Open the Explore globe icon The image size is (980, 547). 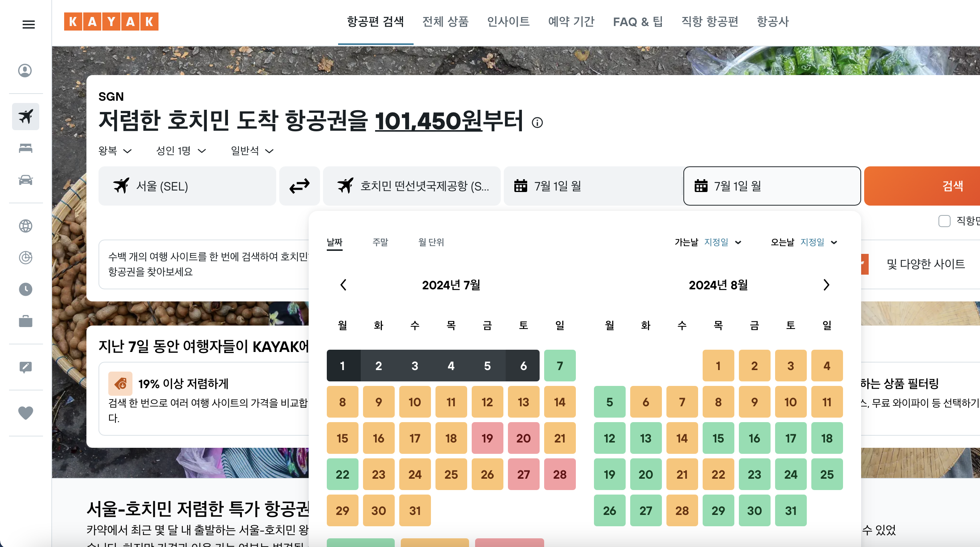click(x=26, y=226)
